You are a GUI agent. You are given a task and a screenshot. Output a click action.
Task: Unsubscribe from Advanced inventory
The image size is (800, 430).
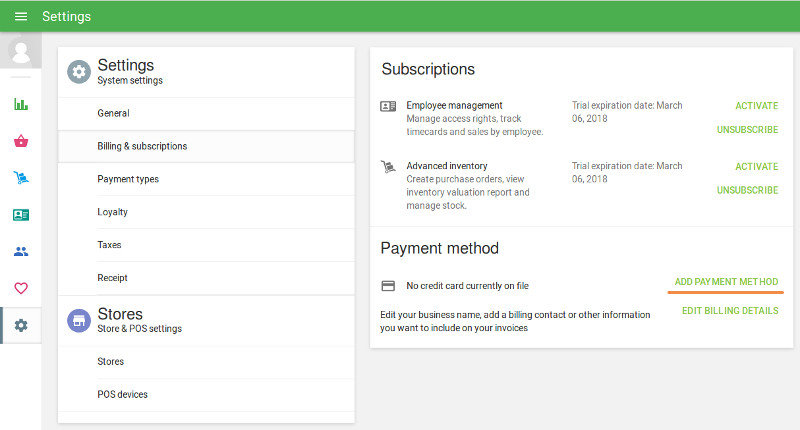pyautogui.click(x=747, y=190)
